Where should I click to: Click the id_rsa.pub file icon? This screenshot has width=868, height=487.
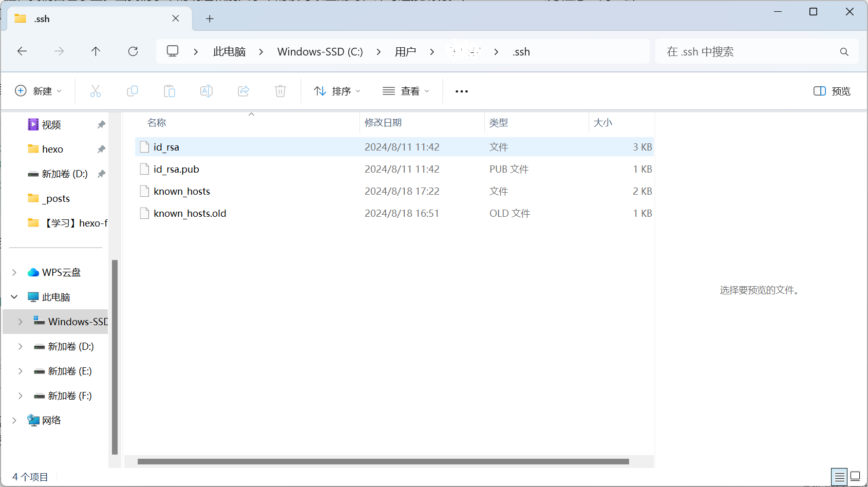click(x=145, y=169)
